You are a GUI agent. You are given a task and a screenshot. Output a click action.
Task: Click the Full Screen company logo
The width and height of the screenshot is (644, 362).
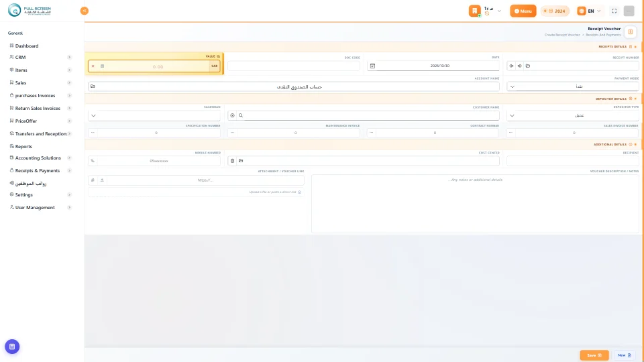point(30,10)
